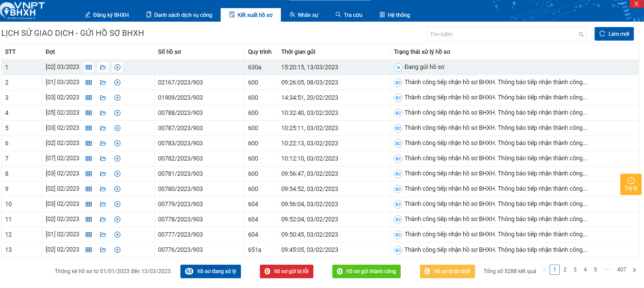
Task: Click the table grid icon in row 7
Action: (x=89, y=159)
